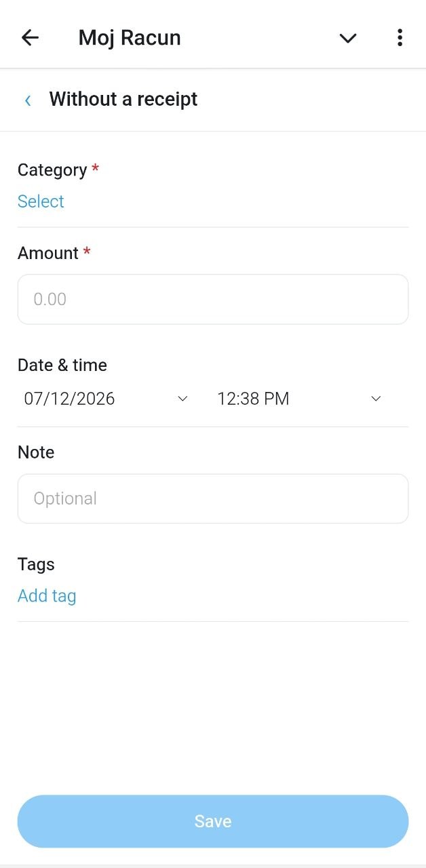This screenshot has width=426, height=868.
Task: Open the time dropdown arrow next to 12:38 PM
Action: pyautogui.click(x=376, y=399)
